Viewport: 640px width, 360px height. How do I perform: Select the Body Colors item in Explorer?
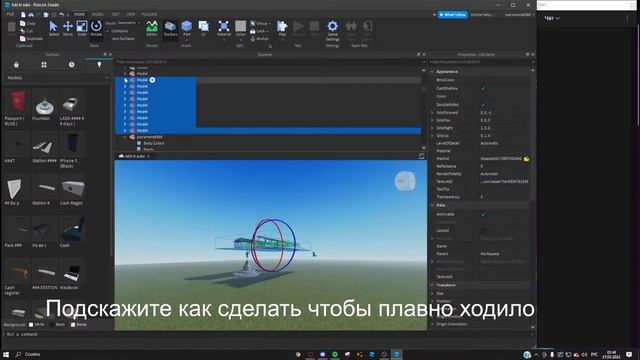153,143
